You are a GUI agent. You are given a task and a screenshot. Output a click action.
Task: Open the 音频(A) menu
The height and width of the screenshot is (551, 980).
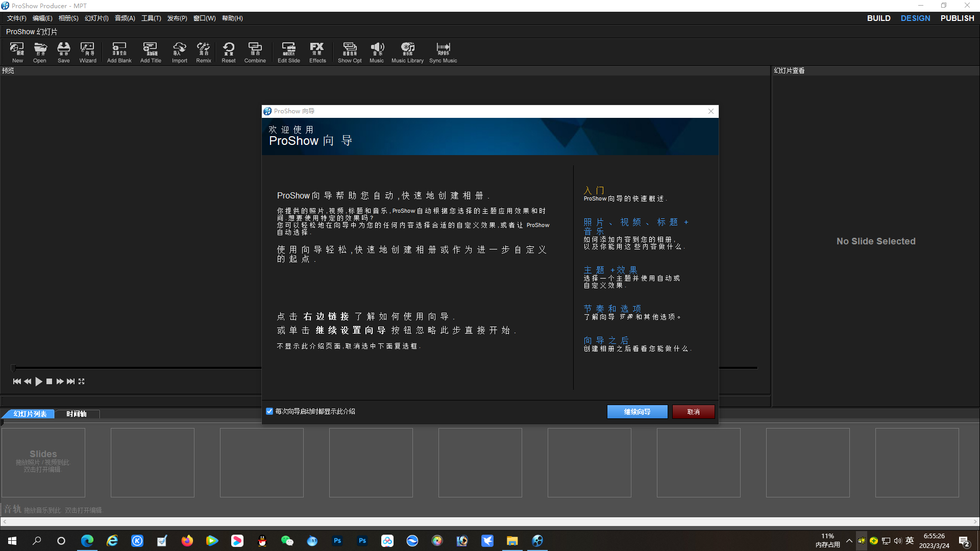(x=125, y=18)
